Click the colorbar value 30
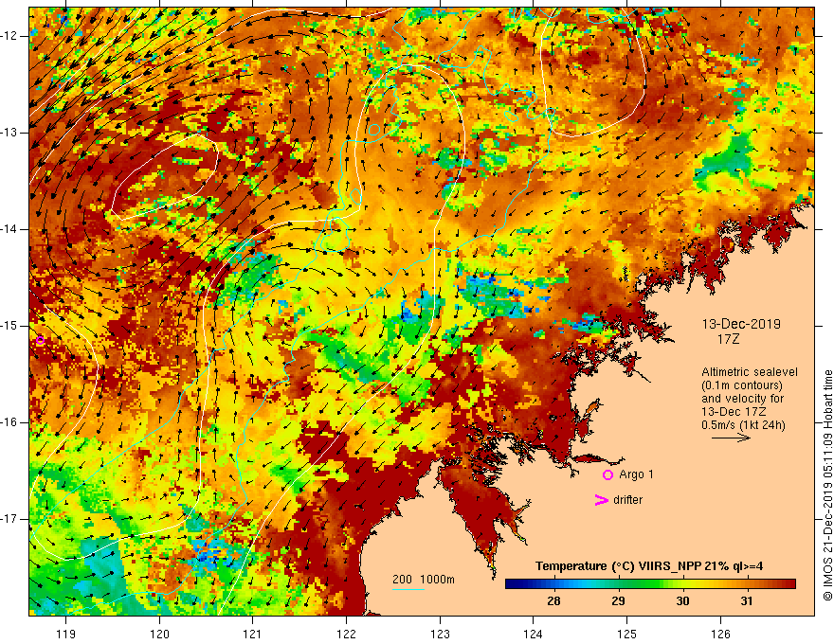 pos(682,601)
